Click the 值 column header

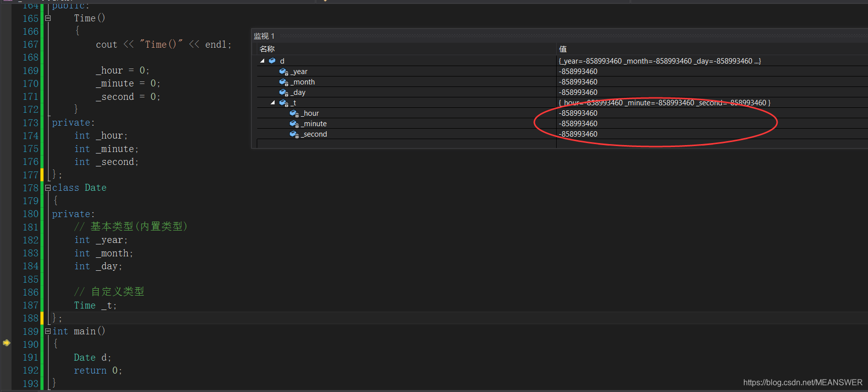tap(563, 49)
